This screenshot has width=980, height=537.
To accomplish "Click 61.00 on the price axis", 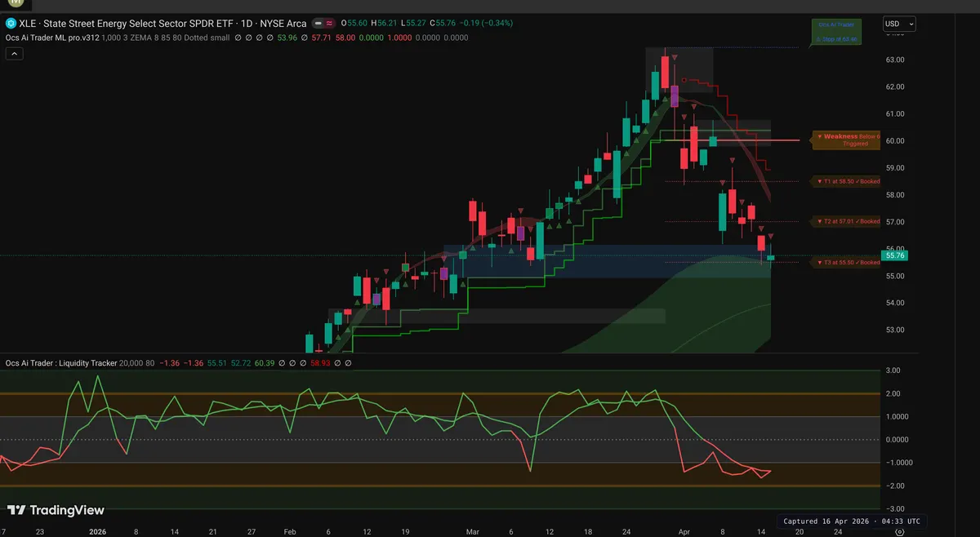I will tap(895, 113).
